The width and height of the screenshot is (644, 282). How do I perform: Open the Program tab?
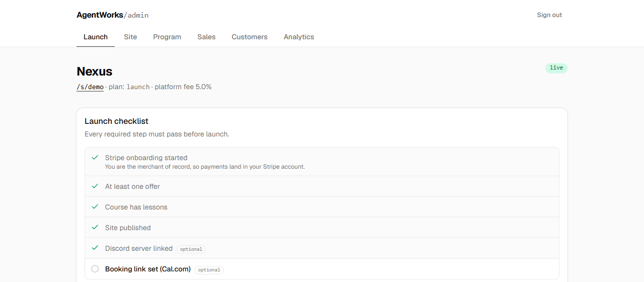[x=167, y=37]
